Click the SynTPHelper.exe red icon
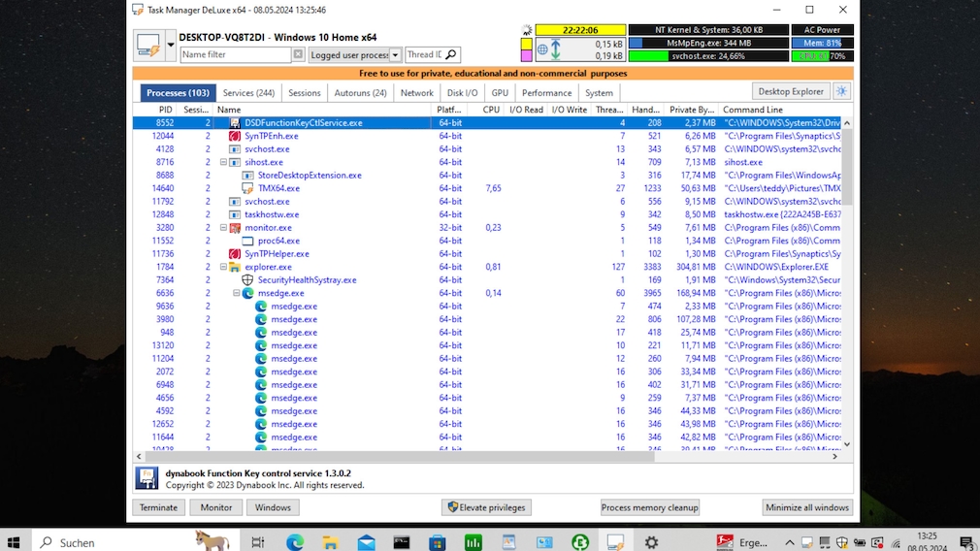980x551 pixels. pos(235,254)
